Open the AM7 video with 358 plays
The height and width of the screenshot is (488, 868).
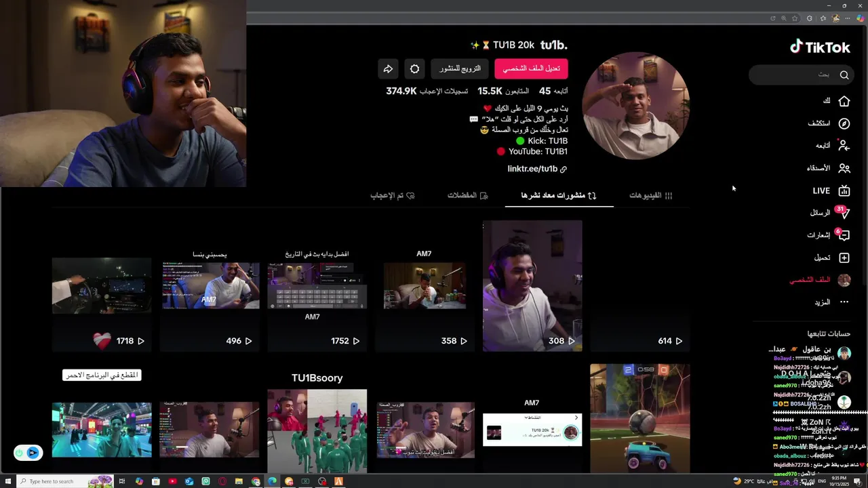coord(425,286)
